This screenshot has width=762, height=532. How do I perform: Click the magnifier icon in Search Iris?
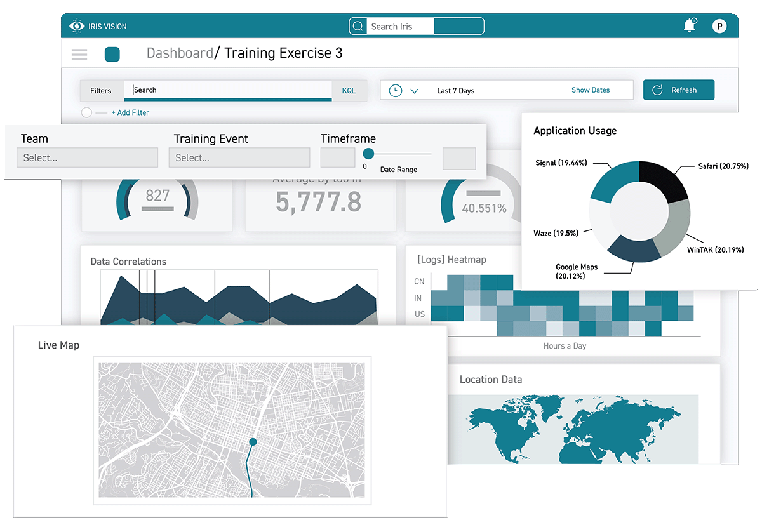click(358, 26)
